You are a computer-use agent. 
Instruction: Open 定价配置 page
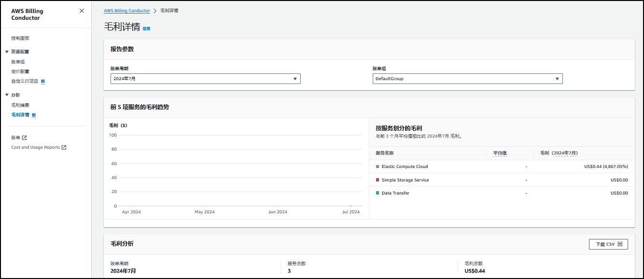point(20,71)
